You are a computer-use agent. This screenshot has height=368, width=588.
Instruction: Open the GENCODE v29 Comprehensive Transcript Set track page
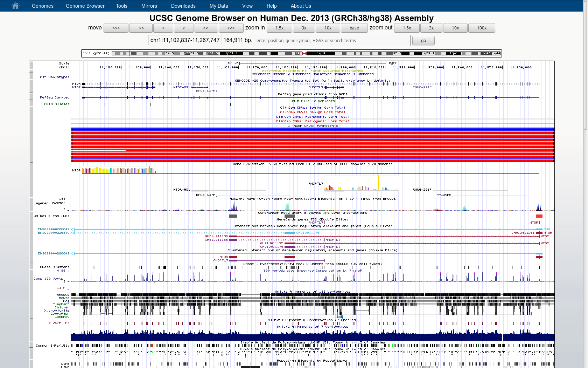pos(313,80)
